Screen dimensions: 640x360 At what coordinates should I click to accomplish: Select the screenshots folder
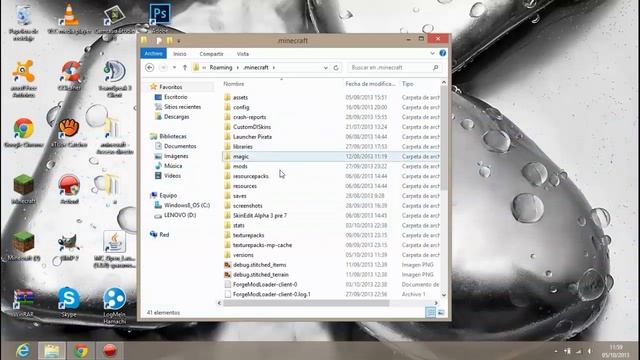248,206
